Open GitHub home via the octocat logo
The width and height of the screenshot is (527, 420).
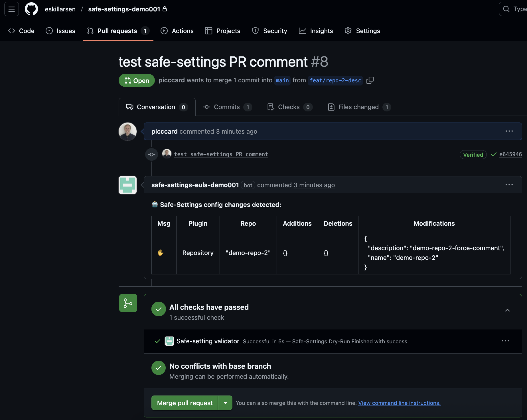point(31,9)
